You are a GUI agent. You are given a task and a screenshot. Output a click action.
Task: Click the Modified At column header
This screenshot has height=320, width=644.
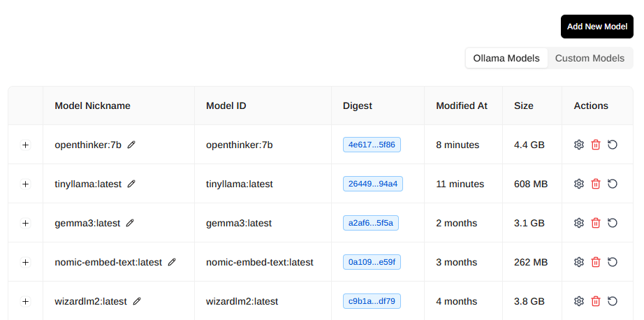pos(462,106)
